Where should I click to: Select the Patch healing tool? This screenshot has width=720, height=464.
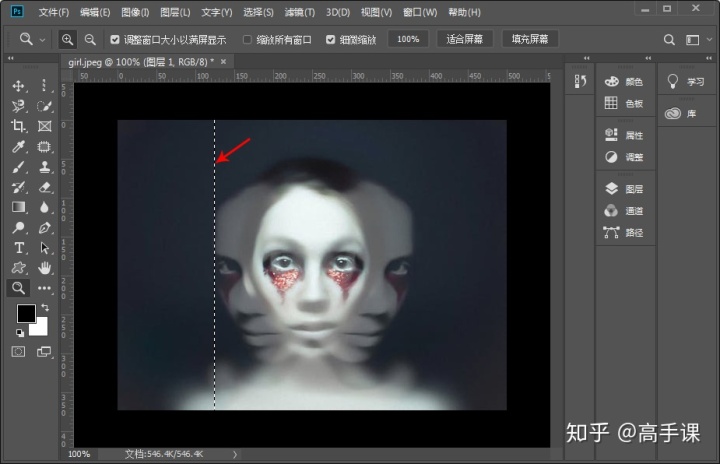pos(44,147)
